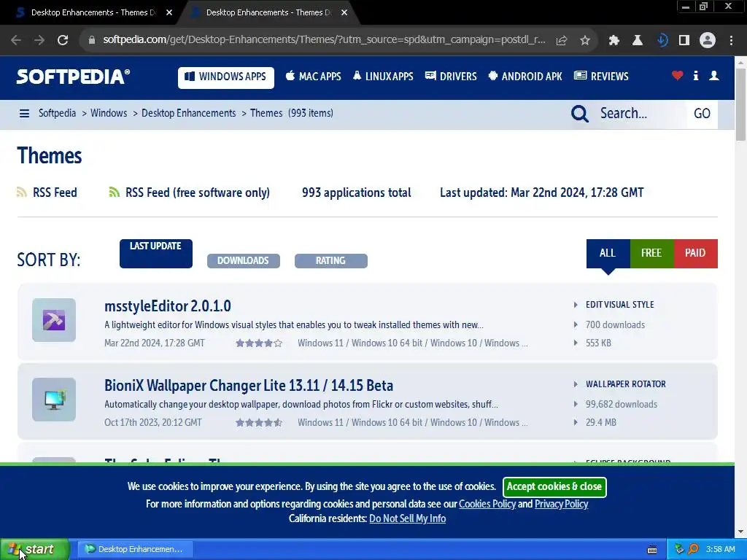Click the share page icon in address bar

[562, 41]
